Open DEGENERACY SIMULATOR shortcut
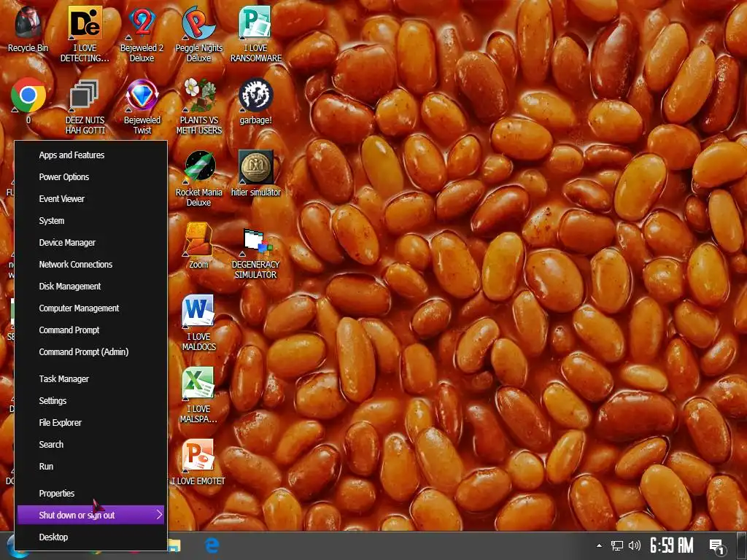747x560 pixels. tap(256, 252)
